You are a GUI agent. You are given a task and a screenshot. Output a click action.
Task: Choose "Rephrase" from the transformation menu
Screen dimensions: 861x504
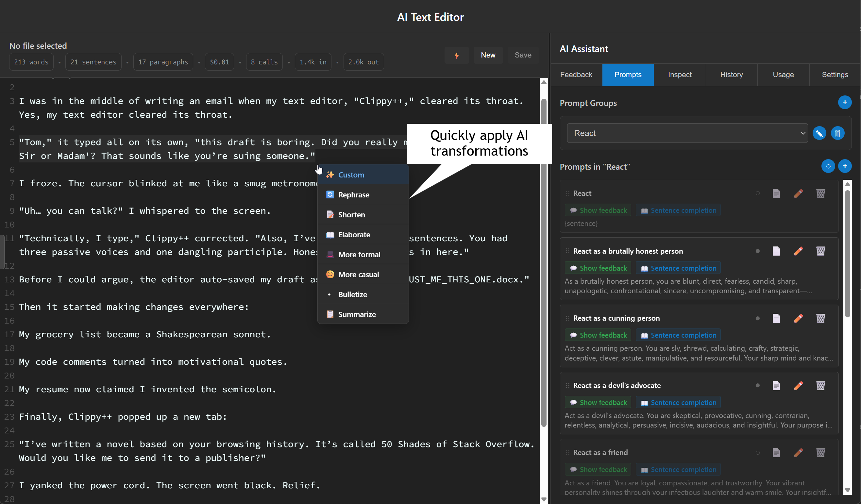354,194
